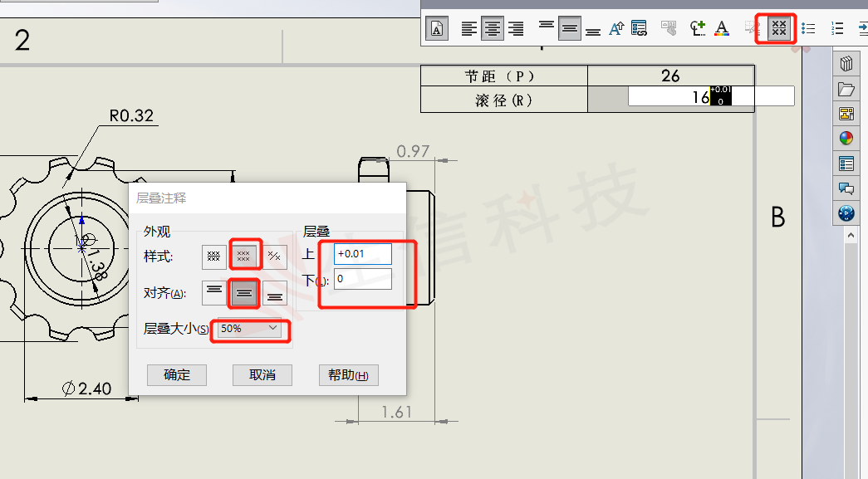The height and width of the screenshot is (479, 868).
Task: Open 3DEXPERIENCE blue compass tab in task pane
Action: [846, 213]
